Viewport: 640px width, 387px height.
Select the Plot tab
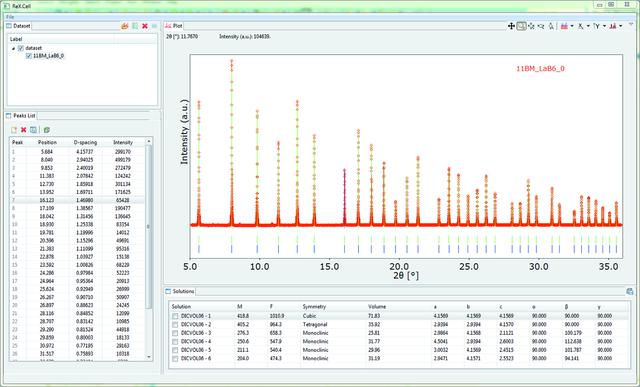[174, 26]
